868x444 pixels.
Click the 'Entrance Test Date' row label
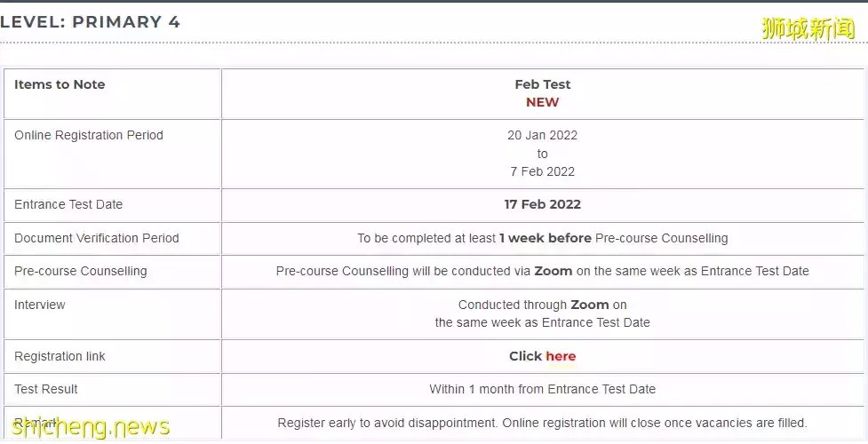[68, 204]
